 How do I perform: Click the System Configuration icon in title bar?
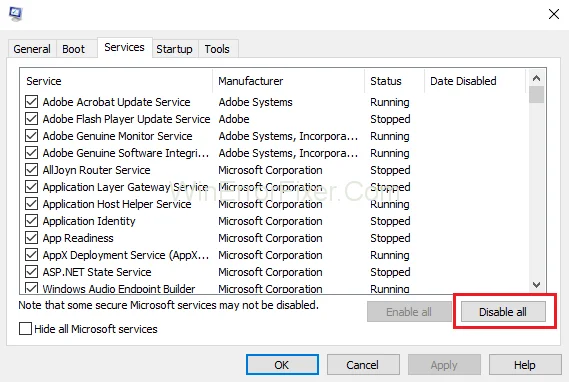point(16,14)
